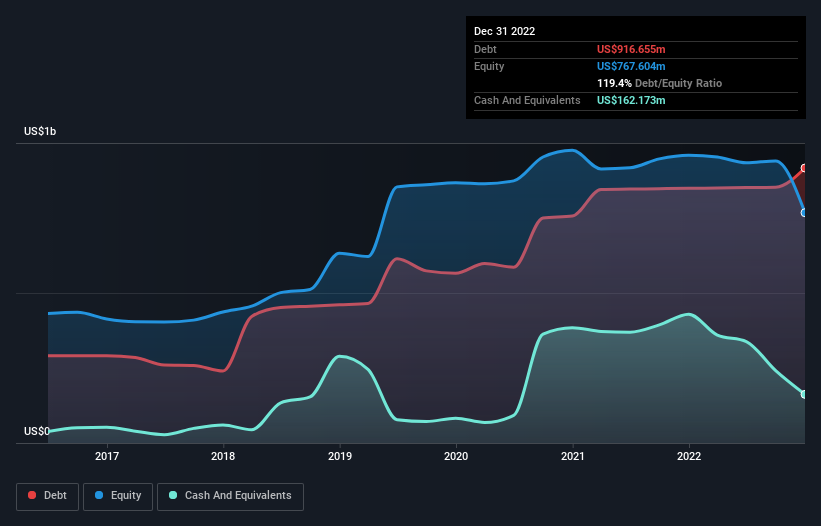The width and height of the screenshot is (821, 526).
Task: Select the red Debt endpoint marker
Action: tap(804, 168)
